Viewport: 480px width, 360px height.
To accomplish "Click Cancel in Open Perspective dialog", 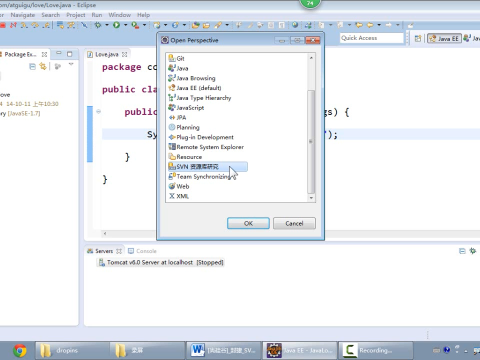I will coord(294,223).
